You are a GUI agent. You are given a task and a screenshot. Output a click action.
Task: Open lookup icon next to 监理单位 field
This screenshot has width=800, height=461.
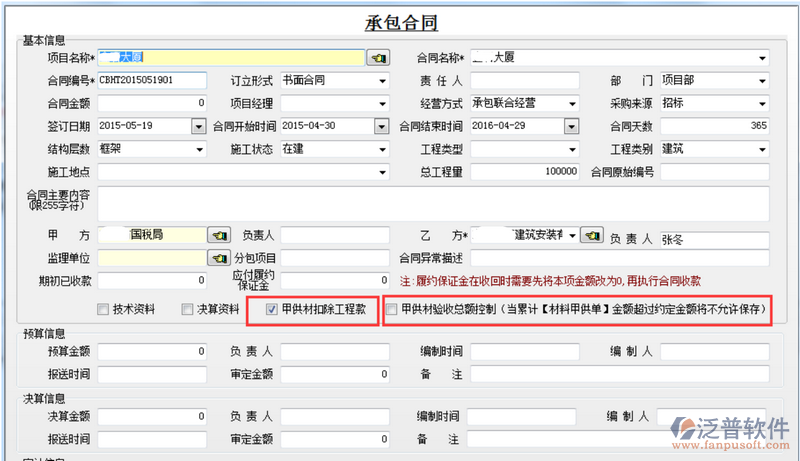(219, 258)
